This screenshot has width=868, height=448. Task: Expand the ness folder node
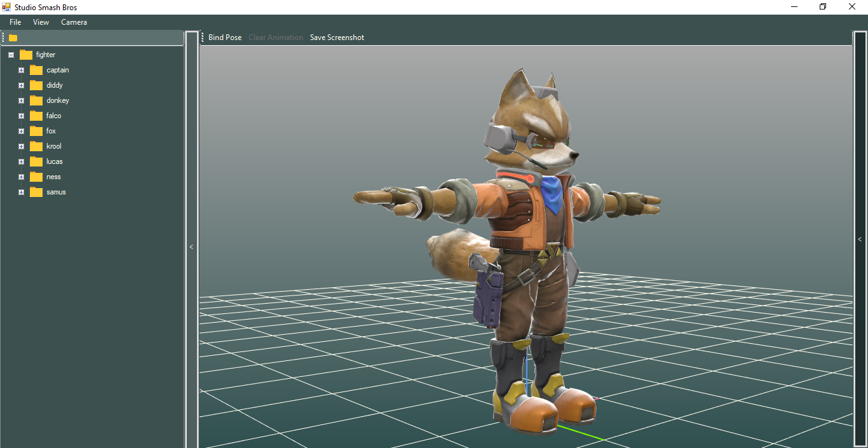pyautogui.click(x=21, y=177)
